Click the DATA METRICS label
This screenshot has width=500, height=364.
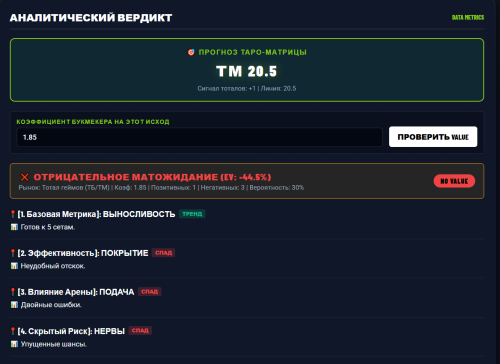(468, 17)
